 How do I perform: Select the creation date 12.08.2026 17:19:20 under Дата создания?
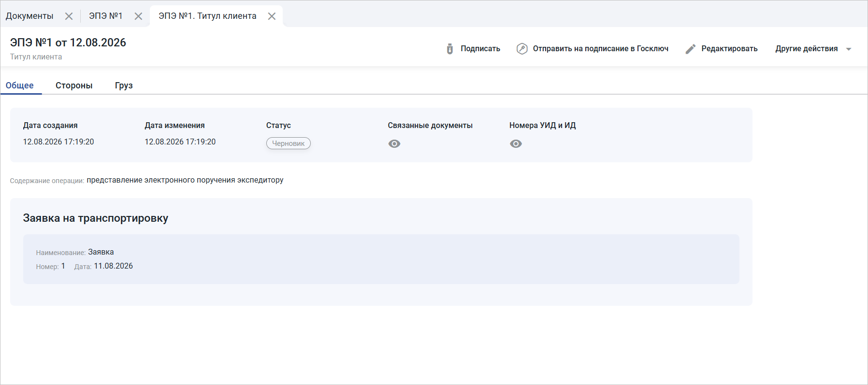pos(58,142)
